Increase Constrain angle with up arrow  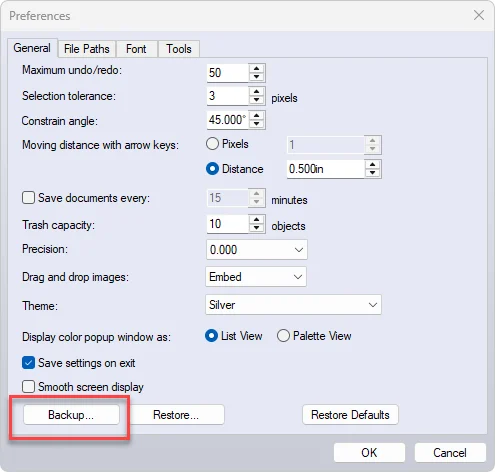point(256,115)
